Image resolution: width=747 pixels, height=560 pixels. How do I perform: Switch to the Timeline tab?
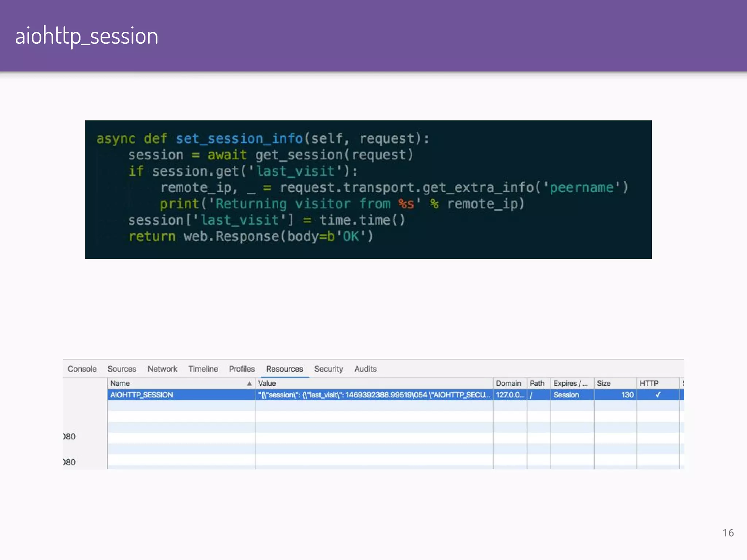[203, 369]
